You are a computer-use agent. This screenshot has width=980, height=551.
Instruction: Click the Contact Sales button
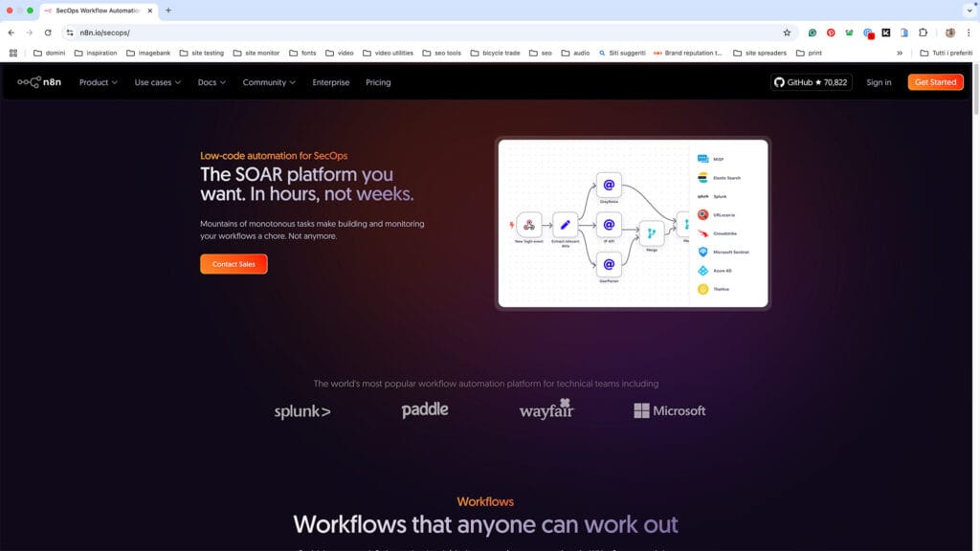pyautogui.click(x=233, y=263)
